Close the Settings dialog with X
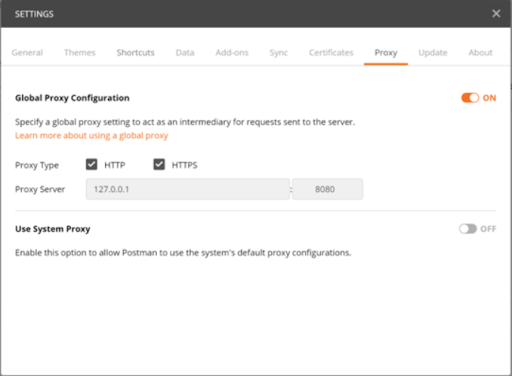Screen dimensions: 512x376 pyautogui.click(x=496, y=13)
